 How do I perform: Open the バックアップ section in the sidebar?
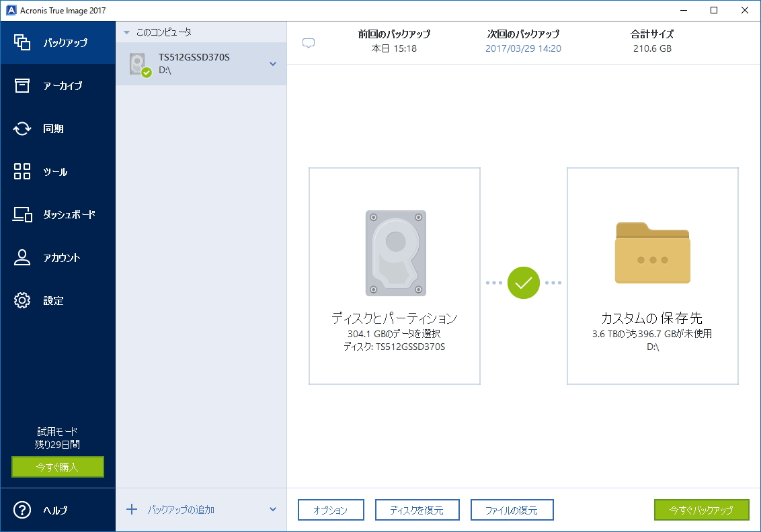click(x=57, y=41)
